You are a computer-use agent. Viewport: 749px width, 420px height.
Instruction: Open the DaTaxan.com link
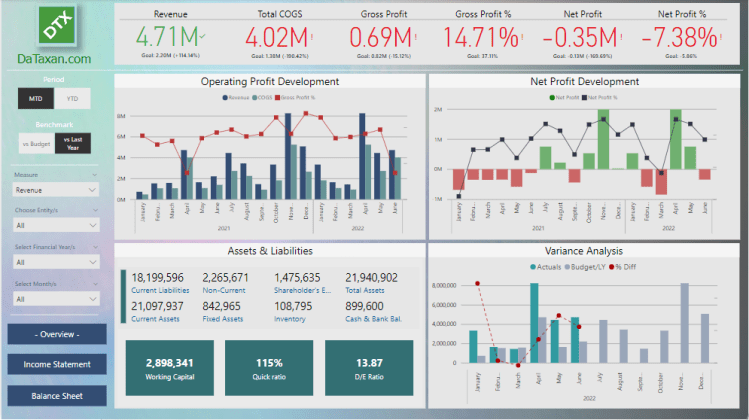(54, 59)
